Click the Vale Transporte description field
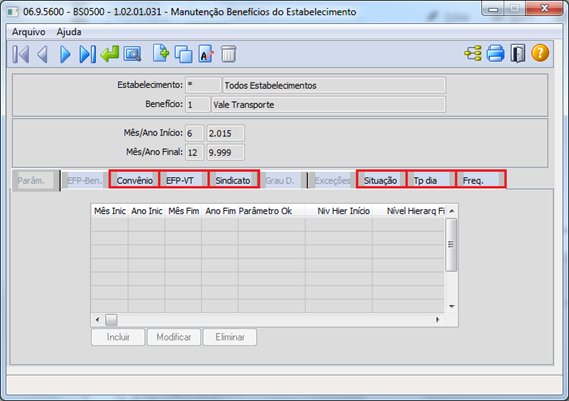The image size is (569, 401). click(328, 105)
